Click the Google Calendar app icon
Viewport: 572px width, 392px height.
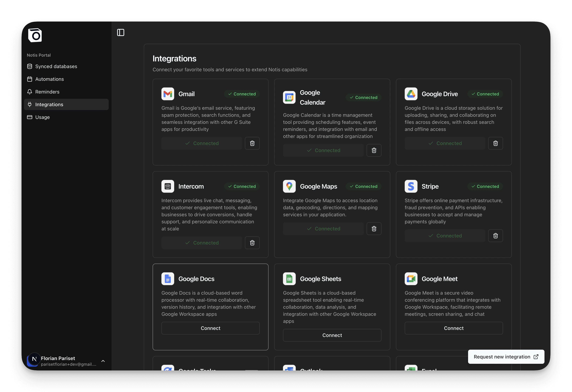[289, 97]
